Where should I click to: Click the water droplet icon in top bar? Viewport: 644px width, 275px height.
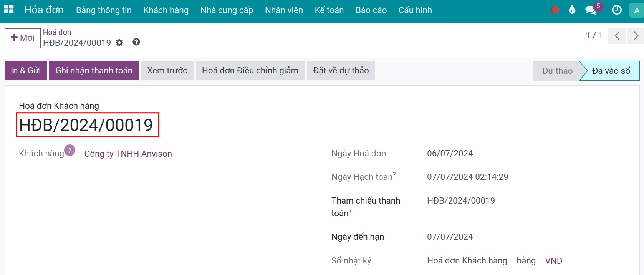pos(572,10)
